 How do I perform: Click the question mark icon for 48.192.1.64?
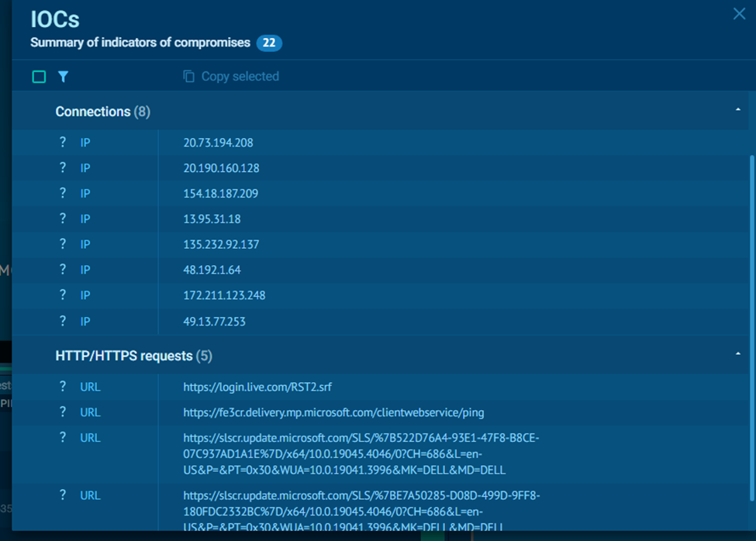(63, 269)
